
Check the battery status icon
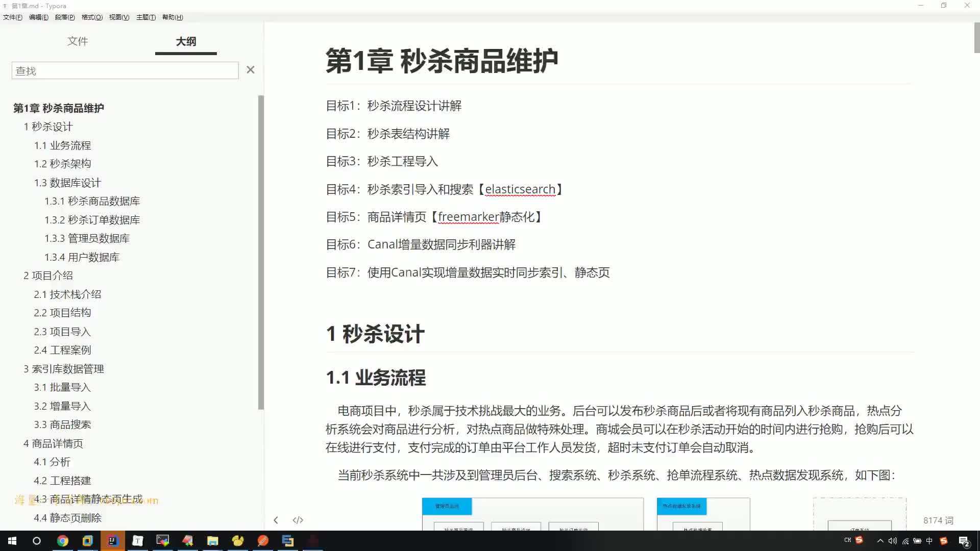pos(917,541)
